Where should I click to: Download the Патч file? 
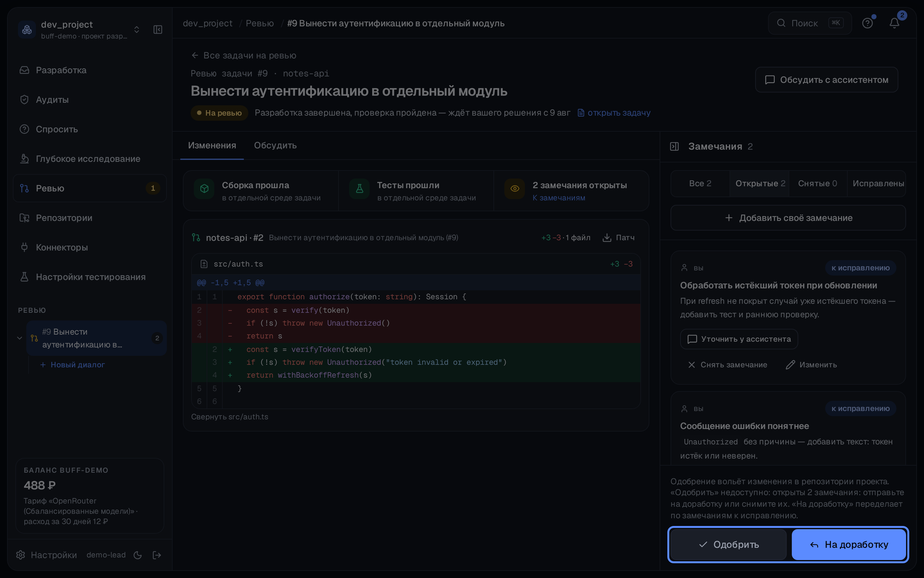(619, 237)
